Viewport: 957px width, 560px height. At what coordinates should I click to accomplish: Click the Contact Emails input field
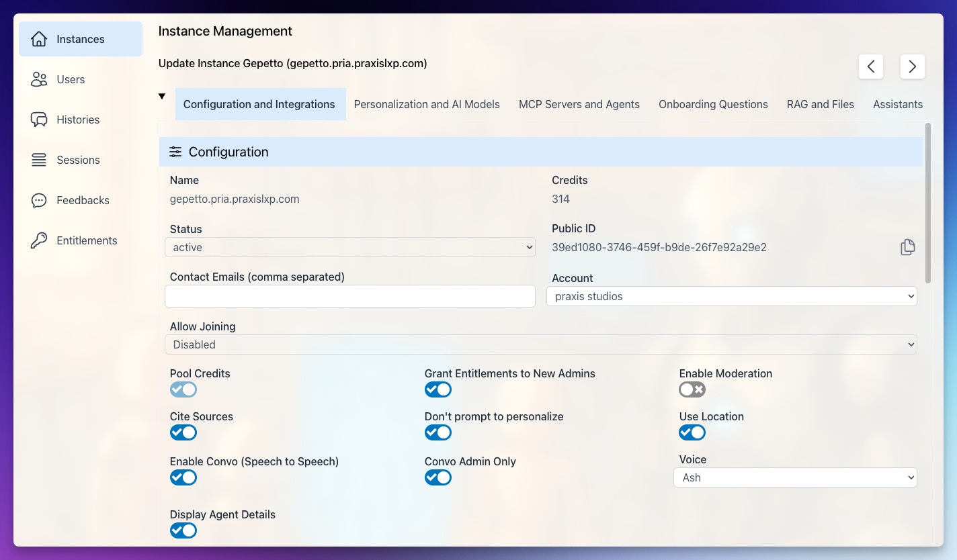coord(350,296)
